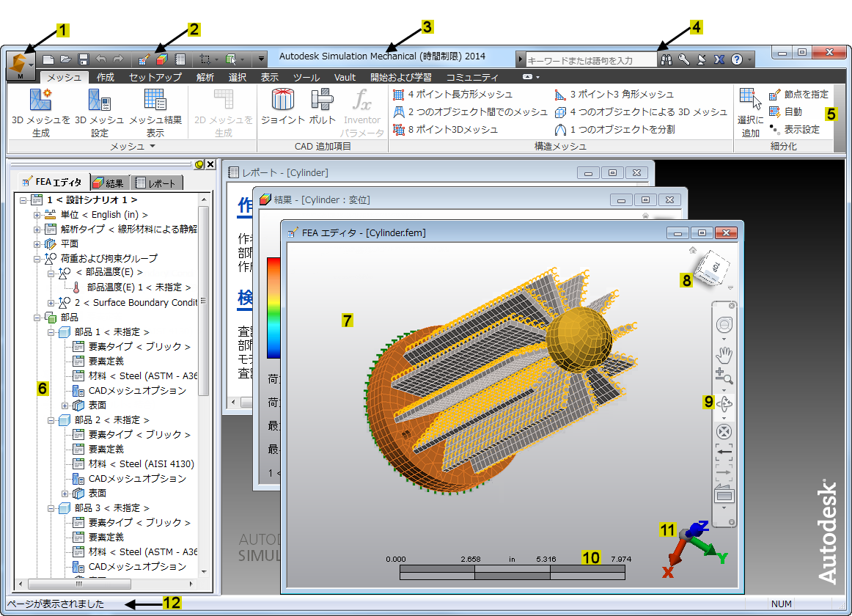Click the FEA Editor icon in quick access toolbar
Image resolution: width=852 pixels, height=616 pixels.
point(144,59)
